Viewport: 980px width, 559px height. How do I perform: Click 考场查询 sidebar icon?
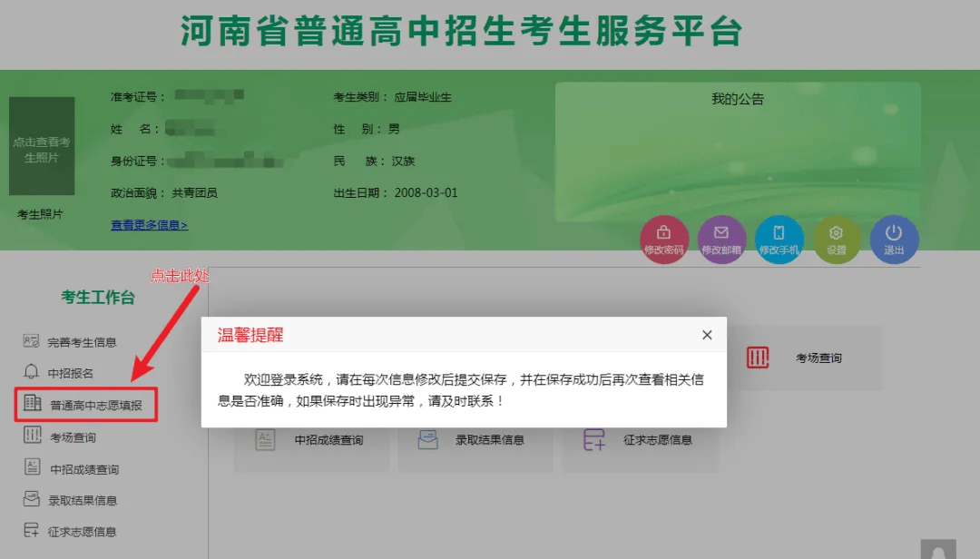[33, 435]
